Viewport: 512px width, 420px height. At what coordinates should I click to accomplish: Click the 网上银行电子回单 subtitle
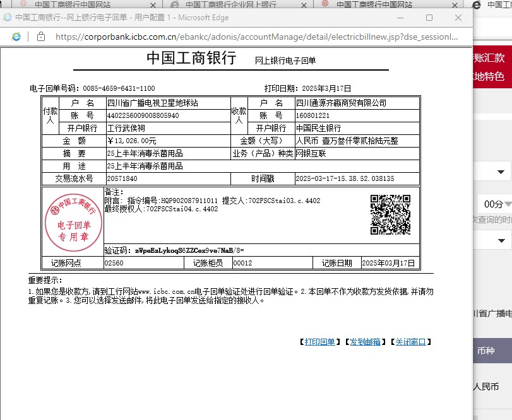[x=285, y=61]
